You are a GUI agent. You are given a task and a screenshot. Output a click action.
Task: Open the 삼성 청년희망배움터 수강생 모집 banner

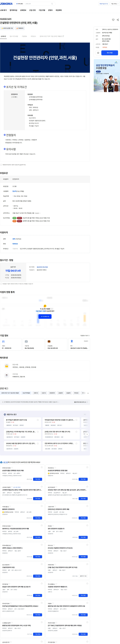click(x=107, y=76)
